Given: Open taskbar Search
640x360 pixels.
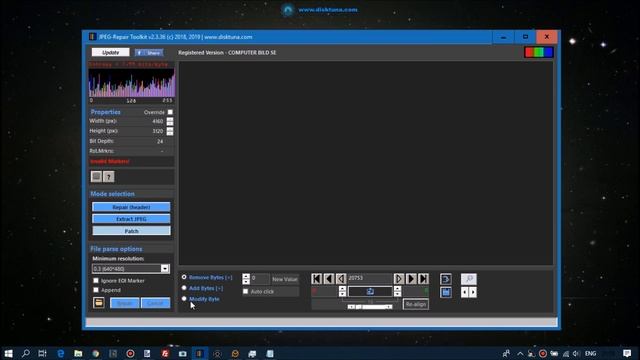Looking at the screenshot, I should tap(25, 353).
